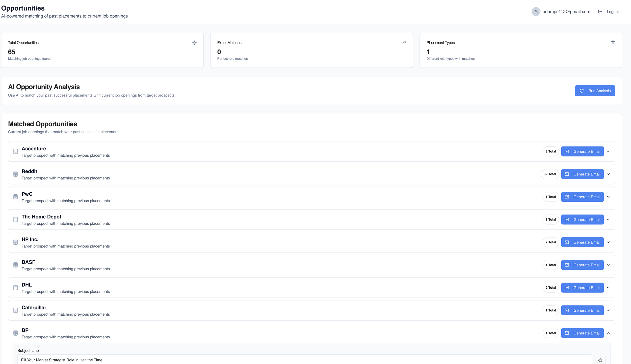Click the building icon beside DHL
Viewport: 631px width, 364px height.
point(15,288)
